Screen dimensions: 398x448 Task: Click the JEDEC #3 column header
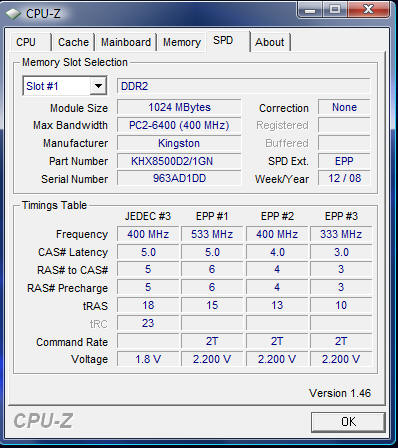click(148, 216)
